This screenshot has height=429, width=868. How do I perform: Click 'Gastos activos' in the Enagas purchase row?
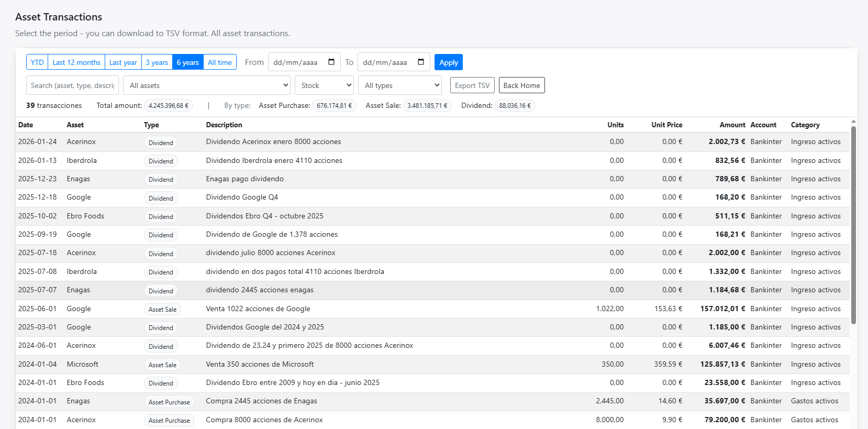(x=815, y=401)
